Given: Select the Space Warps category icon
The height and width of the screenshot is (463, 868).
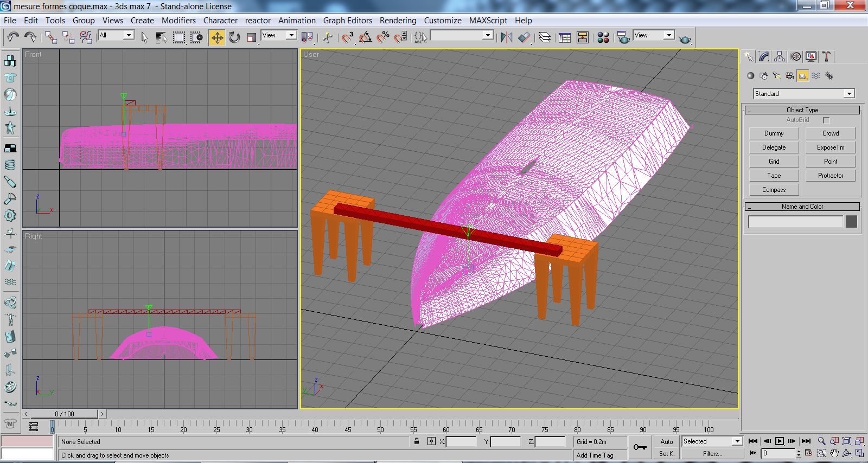Looking at the screenshot, I should (815, 76).
